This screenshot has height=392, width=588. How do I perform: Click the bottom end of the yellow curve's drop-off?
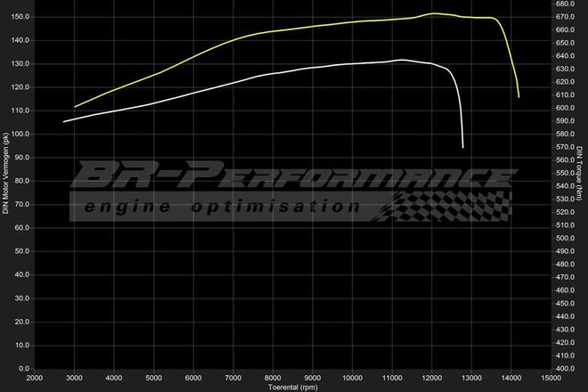tap(519, 96)
